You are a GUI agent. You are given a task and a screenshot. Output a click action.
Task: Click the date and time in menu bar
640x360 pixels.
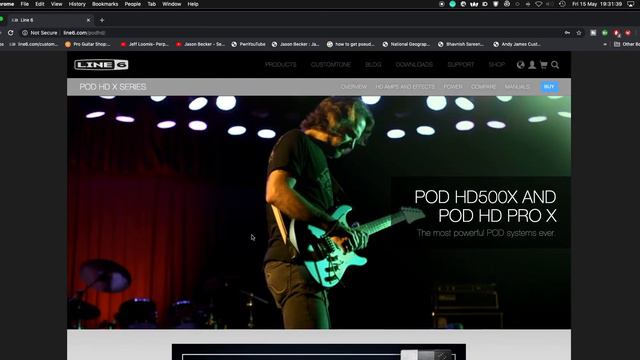(x=597, y=4)
